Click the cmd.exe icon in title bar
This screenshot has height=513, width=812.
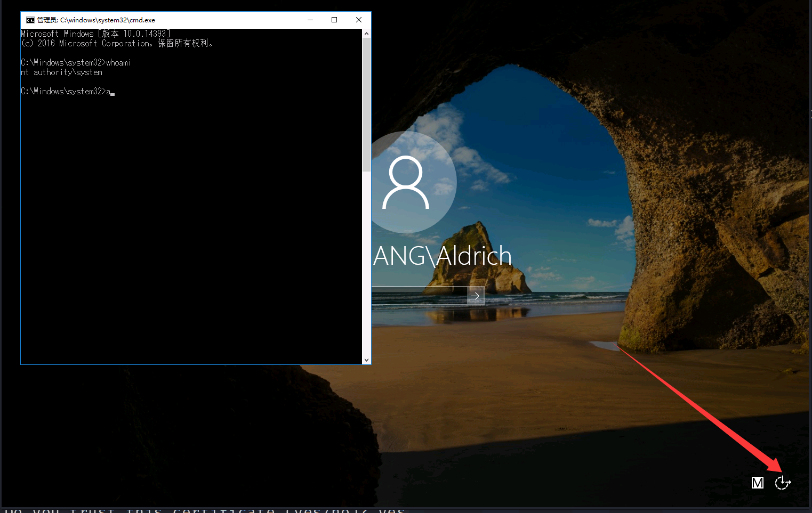[30, 20]
